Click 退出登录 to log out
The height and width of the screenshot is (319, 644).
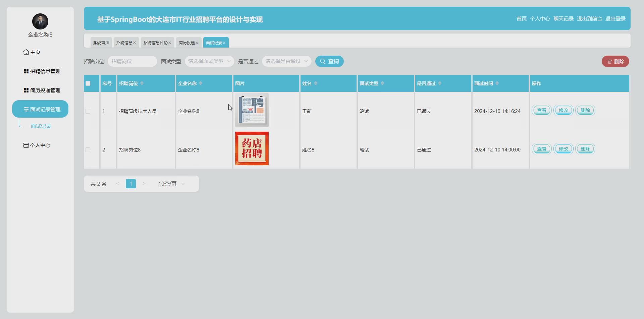point(615,19)
